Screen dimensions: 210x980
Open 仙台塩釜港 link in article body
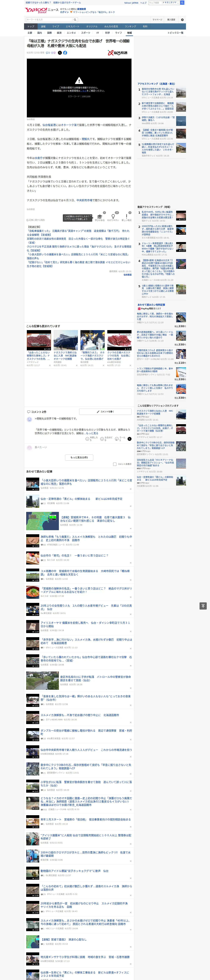pos(50,125)
